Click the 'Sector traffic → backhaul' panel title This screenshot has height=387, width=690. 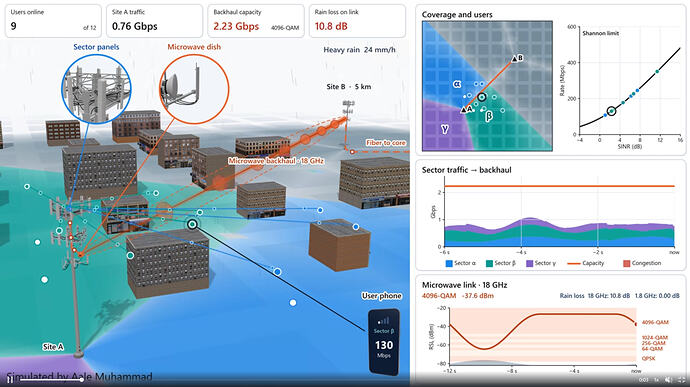tap(466, 170)
